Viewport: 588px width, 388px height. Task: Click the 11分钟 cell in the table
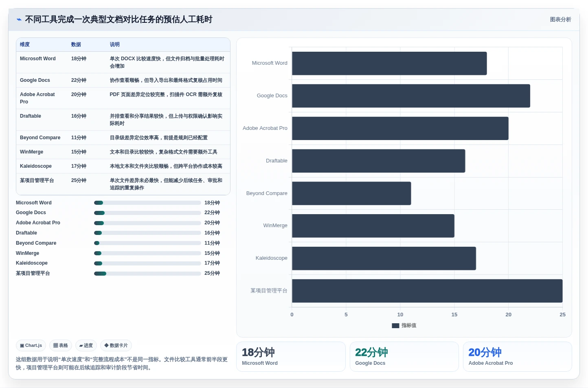pos(79,138)
